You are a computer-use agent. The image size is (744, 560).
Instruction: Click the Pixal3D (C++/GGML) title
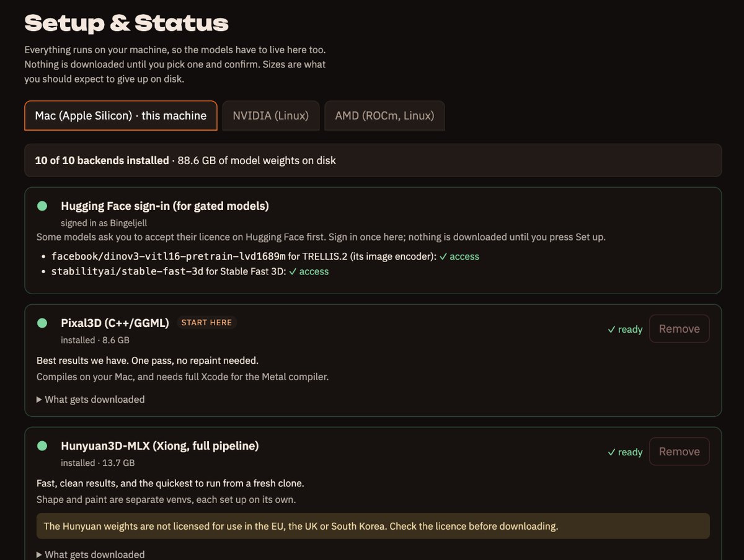[x=115, y=323]
